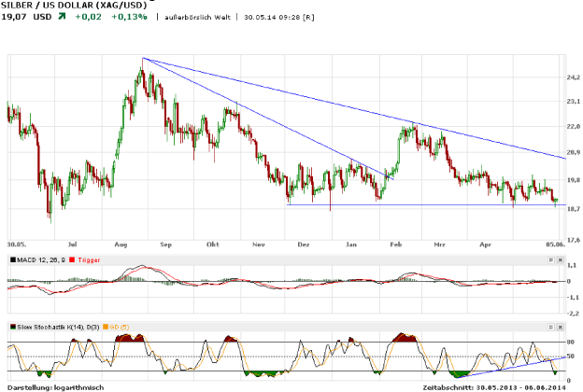Screen dimensions: 583x392
Task: Click the August price peak on chart
Action: pos(142,62)
